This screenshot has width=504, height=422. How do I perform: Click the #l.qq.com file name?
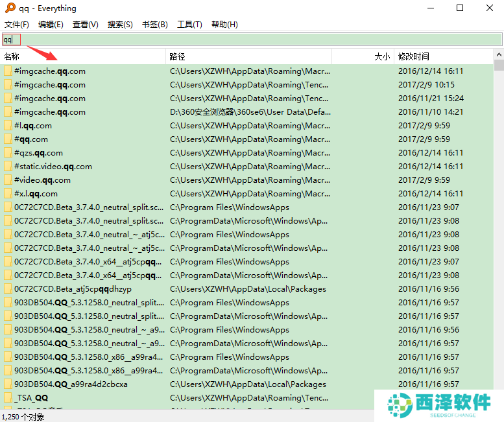point(33,126)
